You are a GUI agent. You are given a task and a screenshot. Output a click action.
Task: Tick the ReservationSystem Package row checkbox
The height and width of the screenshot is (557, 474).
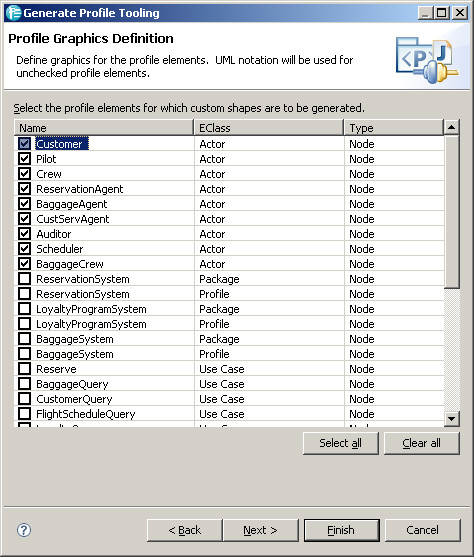pos(25,278)
